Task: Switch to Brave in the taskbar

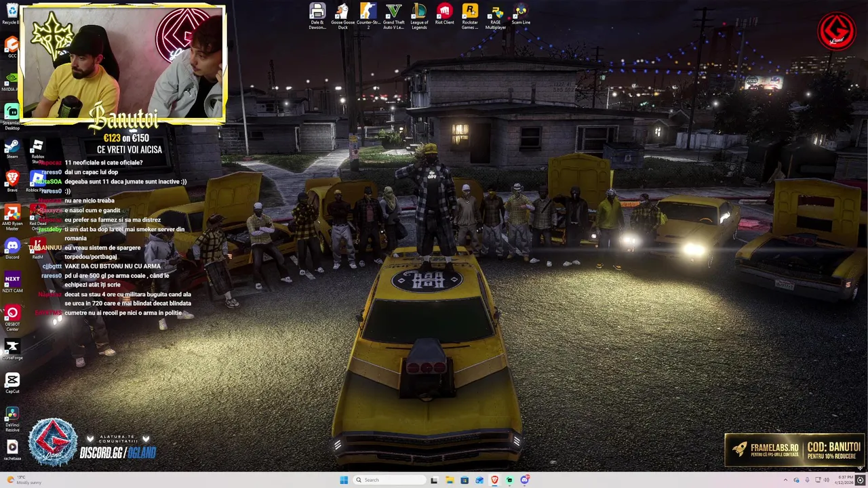Action: pyautogui.click(x=495, y=480)
